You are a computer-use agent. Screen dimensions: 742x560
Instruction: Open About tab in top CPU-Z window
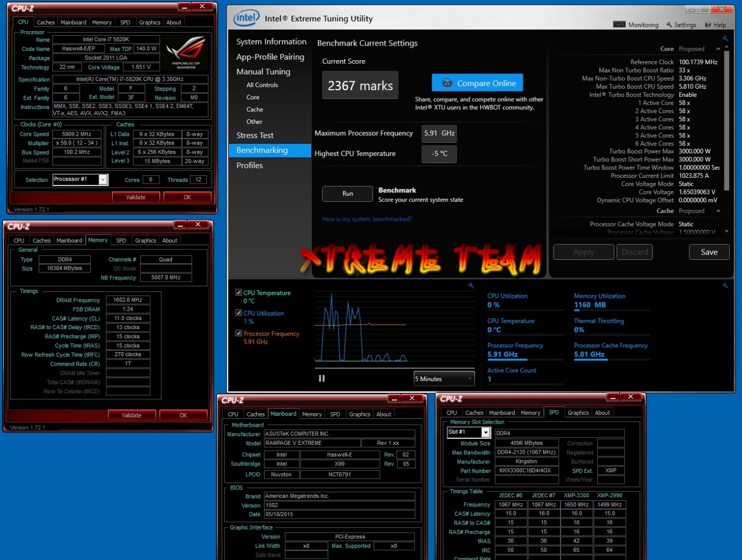tap(174, 22)
